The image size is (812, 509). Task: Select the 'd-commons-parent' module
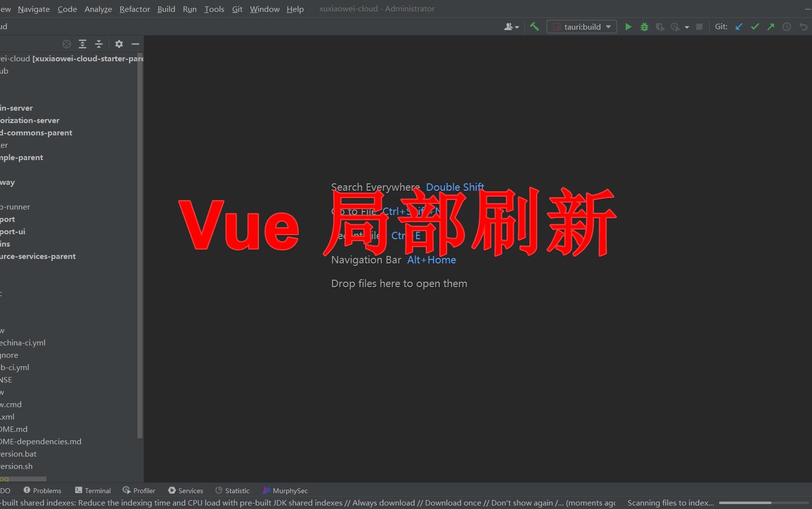pos(36,132)
